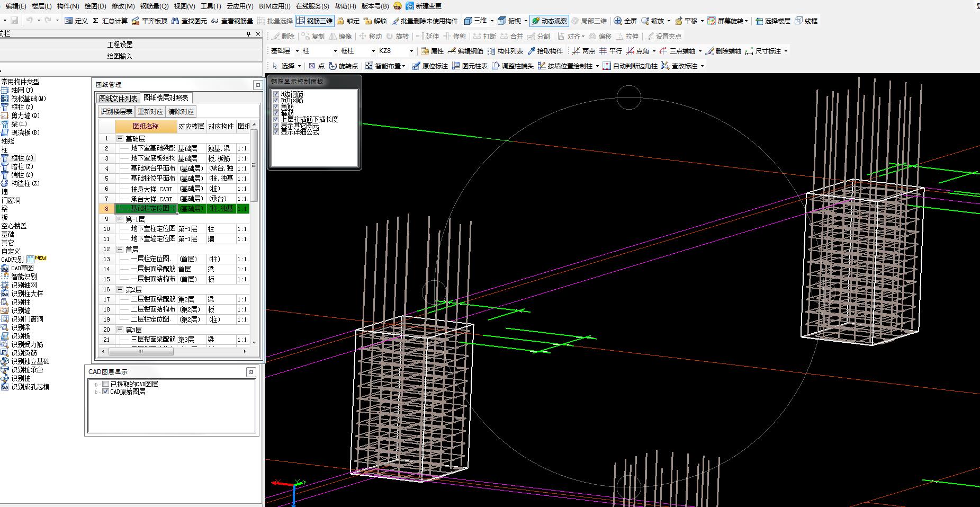The image size is (980, 507).
Task: Uncheck B边钢筋 checkbox
Action: click(x=275, y=100)
